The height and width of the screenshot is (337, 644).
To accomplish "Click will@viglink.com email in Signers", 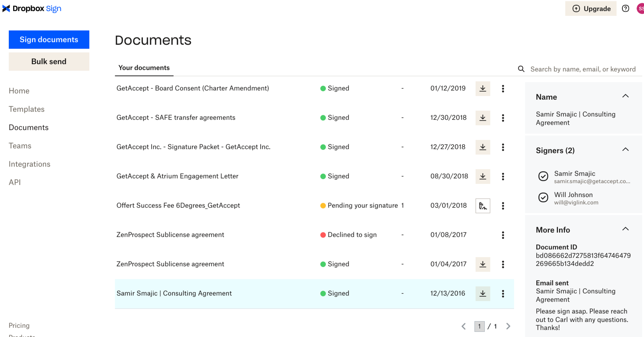I will point(576,203).
